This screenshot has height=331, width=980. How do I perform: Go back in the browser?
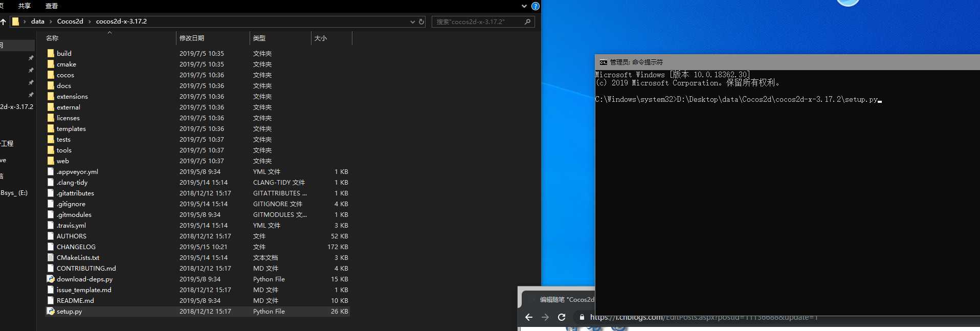pos(529,317)
